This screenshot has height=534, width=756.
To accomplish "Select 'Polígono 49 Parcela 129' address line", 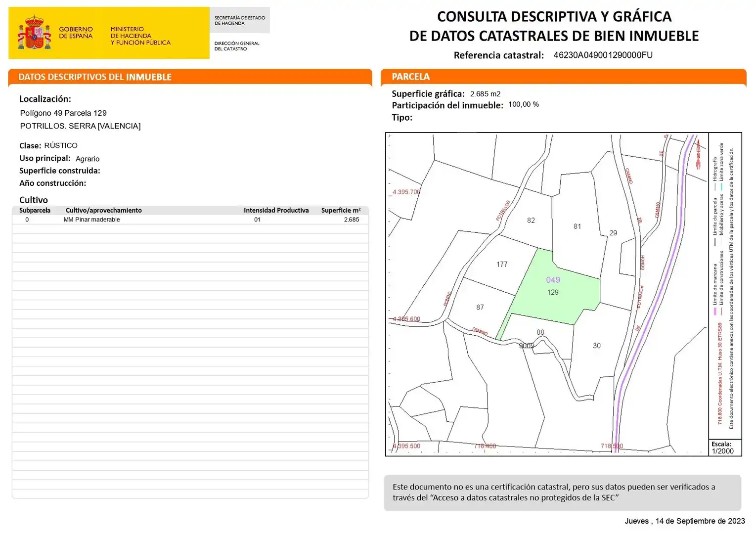I will [x=63, y=113].
